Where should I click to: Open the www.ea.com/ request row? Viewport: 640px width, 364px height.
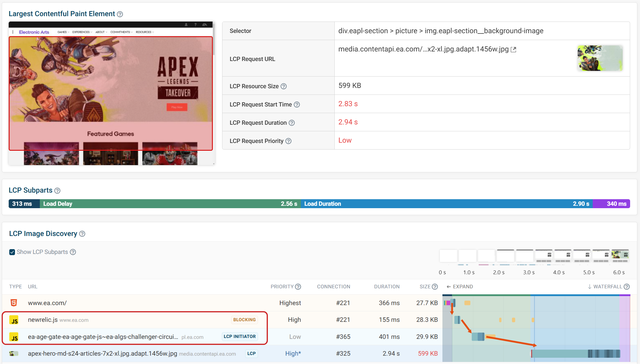319,303
